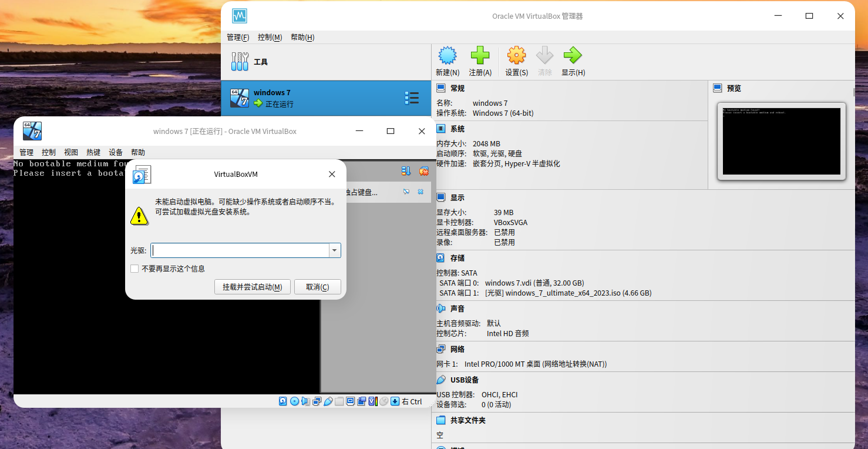868x449 pixels.
Task: Click the VBoxSVGA graphics controller value
Action: click(x=510, y=222)
